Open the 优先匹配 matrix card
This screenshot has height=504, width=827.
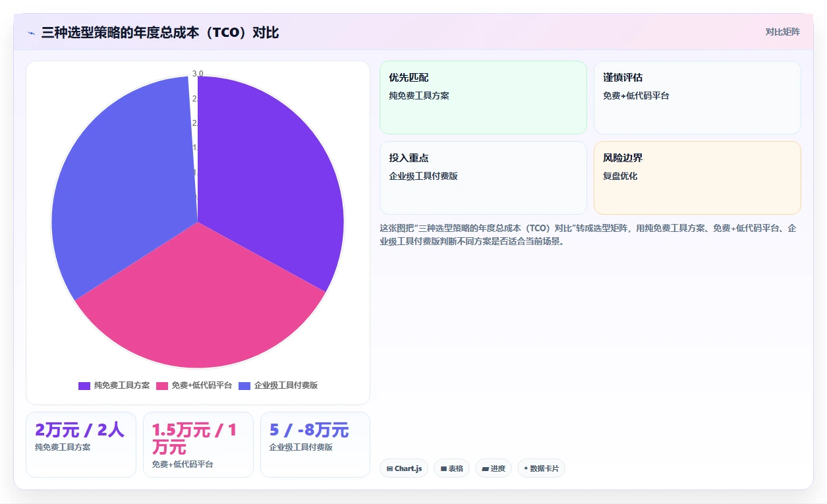483,98
